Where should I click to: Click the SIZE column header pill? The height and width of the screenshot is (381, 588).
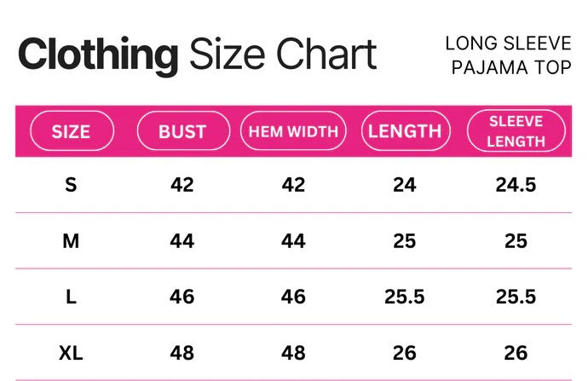[x=71, y=131]
